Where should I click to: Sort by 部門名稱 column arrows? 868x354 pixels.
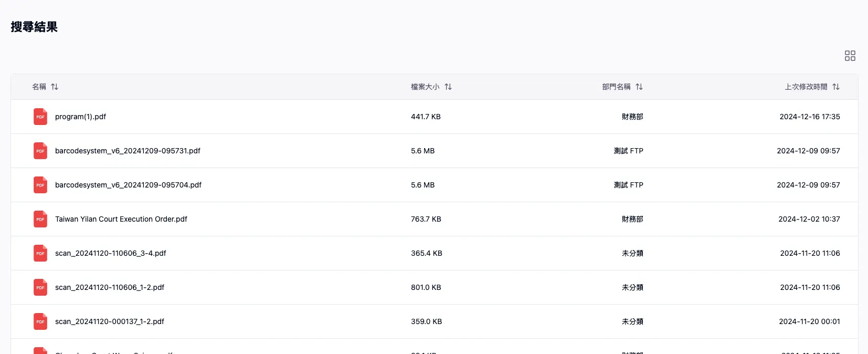(x=639, y=87)
